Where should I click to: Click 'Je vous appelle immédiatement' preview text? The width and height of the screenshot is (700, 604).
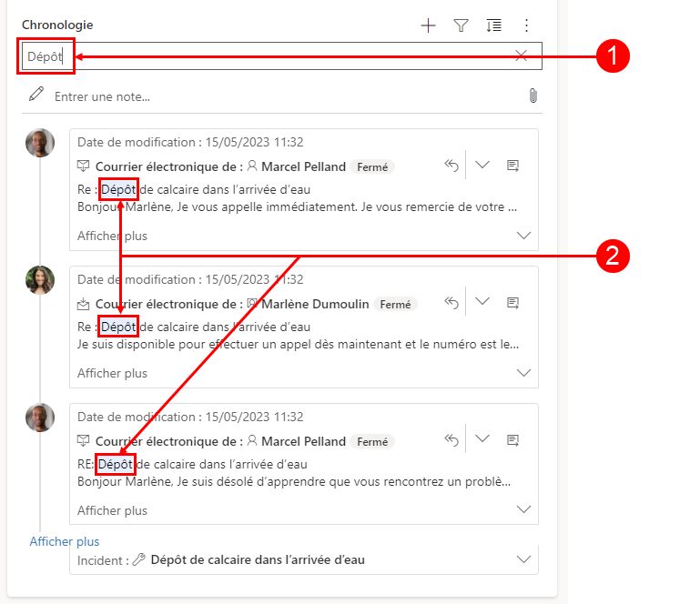pyautogui.click(x=297, y=207)
